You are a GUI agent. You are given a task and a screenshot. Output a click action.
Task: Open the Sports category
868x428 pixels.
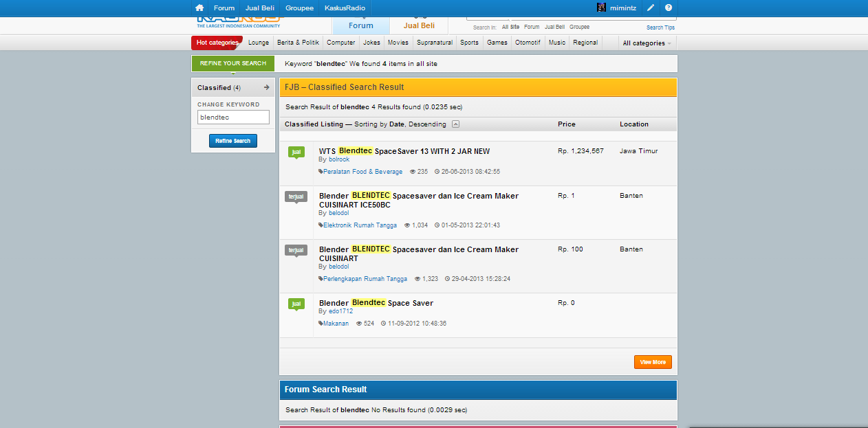pyautogui.click(x=470, y=43)
